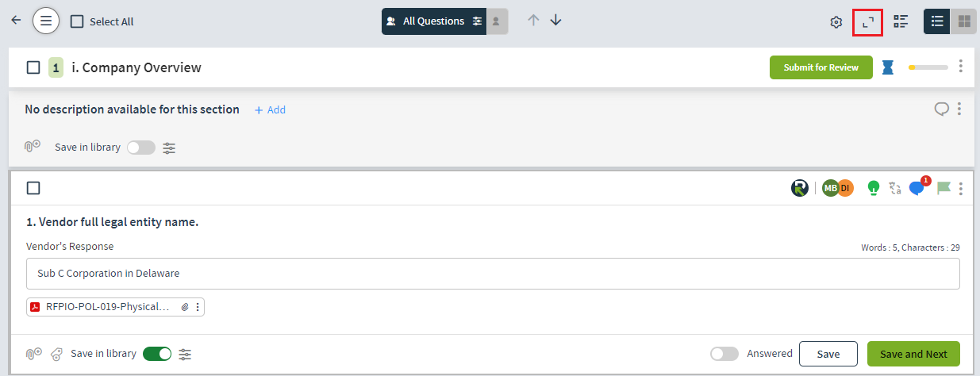Click the back arrow icon
This screenshot has height=376, width=980.
(16, 21)
